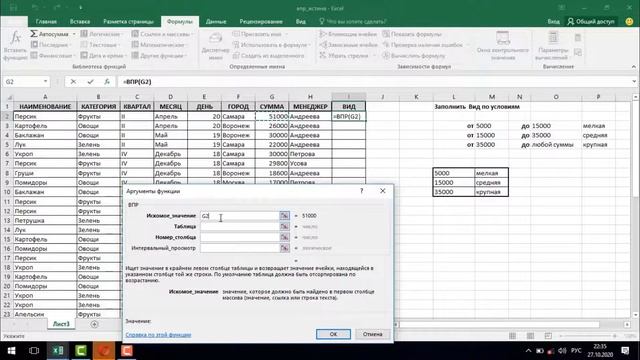The image size is (640, 360).
Task: Click Show Formulas (Показать формулы)
Action: (412, 34)
